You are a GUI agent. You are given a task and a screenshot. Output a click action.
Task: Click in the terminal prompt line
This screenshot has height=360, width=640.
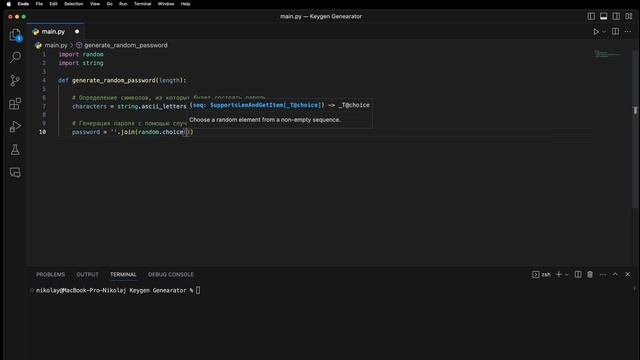point(118,291)
